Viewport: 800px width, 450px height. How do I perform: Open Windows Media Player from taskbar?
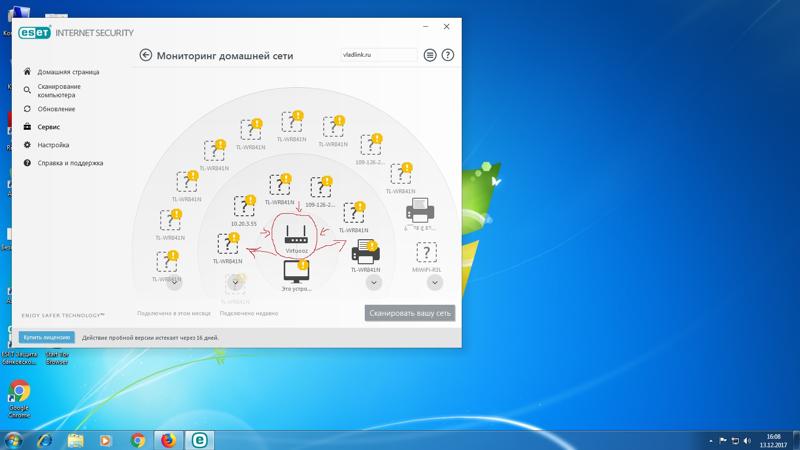pos(106,440)
